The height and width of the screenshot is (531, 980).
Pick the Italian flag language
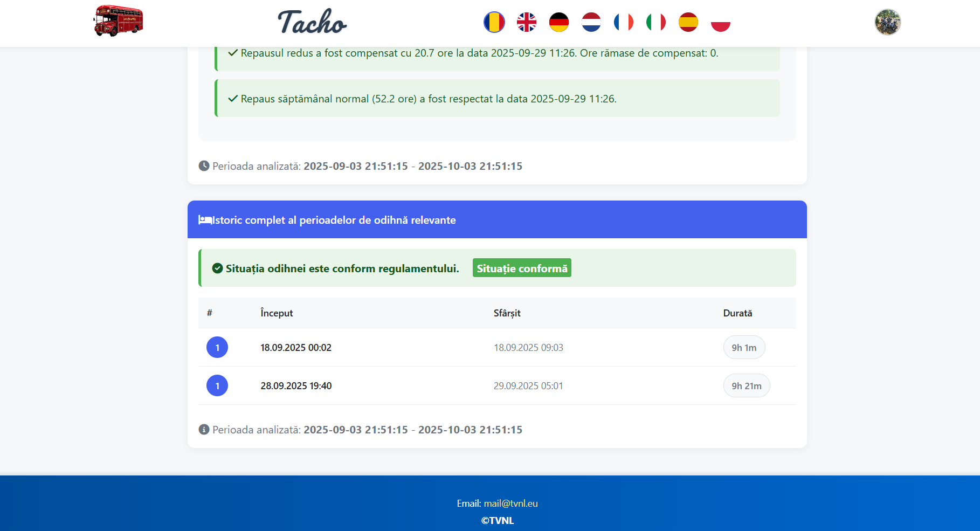tap(655, 22)
